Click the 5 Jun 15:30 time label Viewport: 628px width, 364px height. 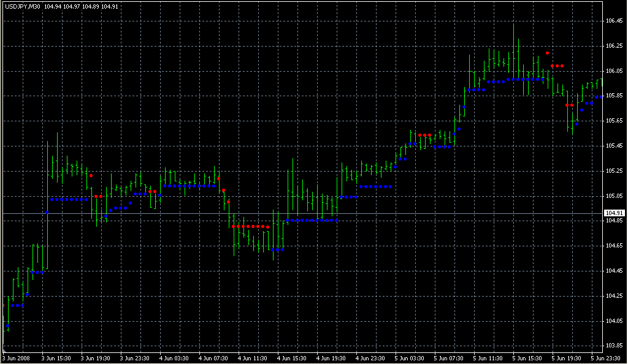tap(528, 358)
